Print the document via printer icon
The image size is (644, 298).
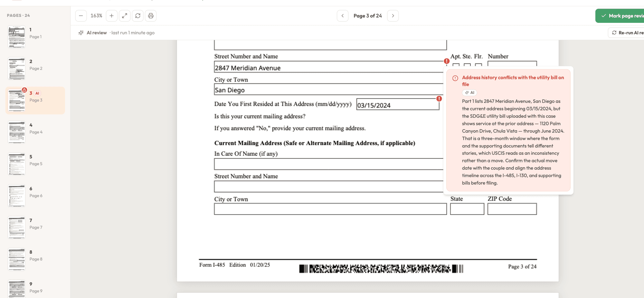151,16
